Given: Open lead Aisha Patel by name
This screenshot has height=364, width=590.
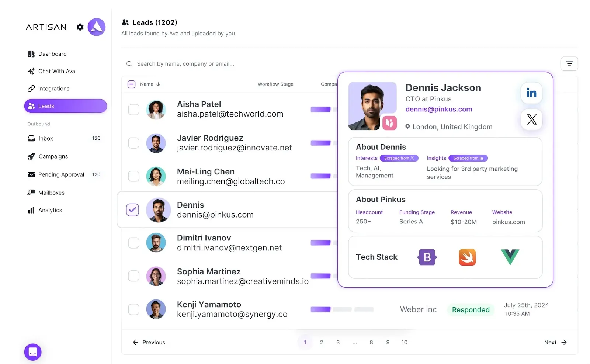Looking at the screenshot, I should pos(199,104).
